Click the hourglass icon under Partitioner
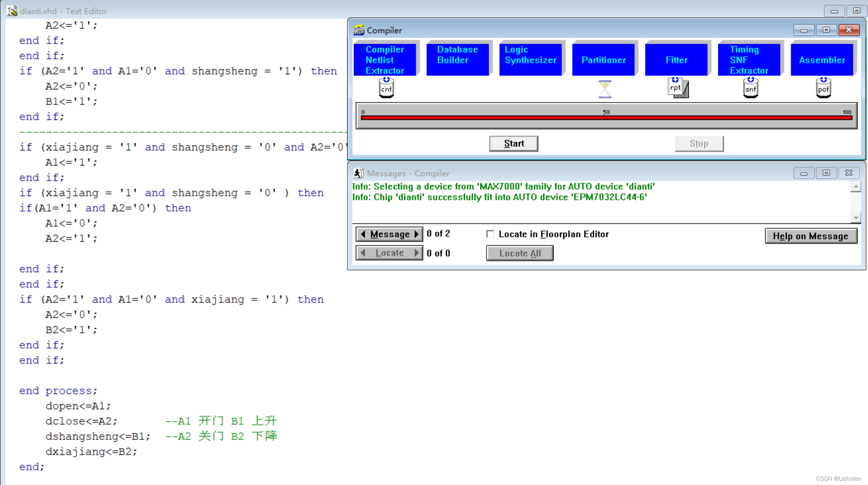This screenshot has width=868, height=485. point(604,89)
